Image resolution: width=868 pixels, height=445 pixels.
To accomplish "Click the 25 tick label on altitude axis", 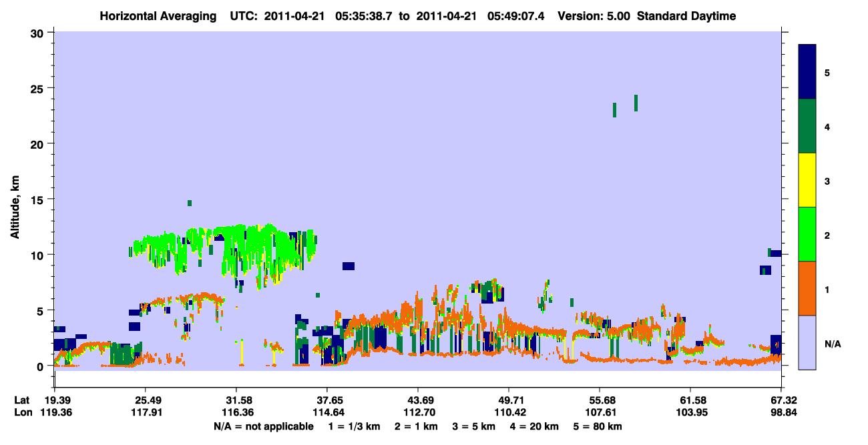I will [39, 88].
